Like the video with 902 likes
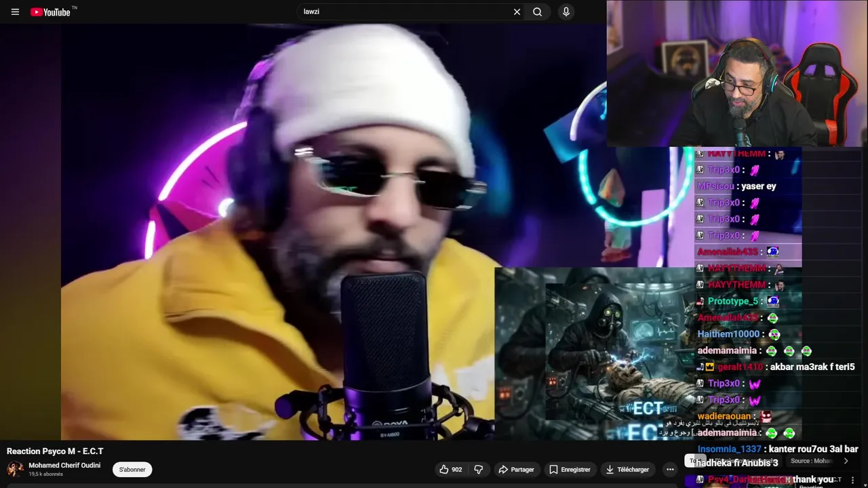The width and height of the screenshot is (868, 488). point(451,469)
